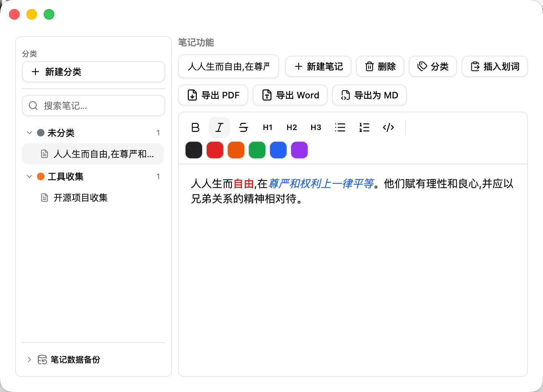
Task: Pick the purple text color swatch
Action: click(299, 150)
